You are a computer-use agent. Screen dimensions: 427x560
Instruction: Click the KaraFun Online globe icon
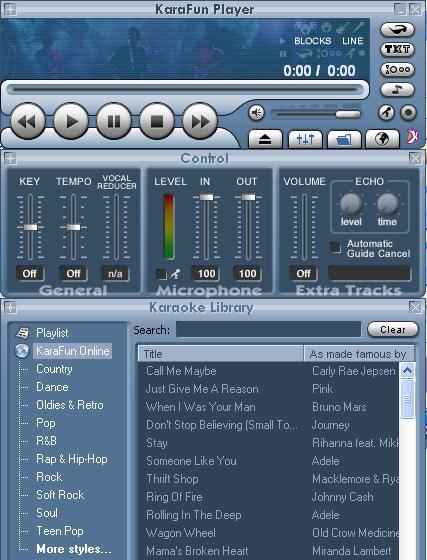pyautogui.click(x=22, y=351)
